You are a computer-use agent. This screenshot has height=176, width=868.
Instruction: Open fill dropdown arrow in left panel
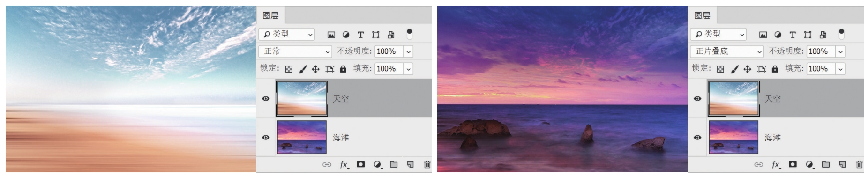coord(409,69)
